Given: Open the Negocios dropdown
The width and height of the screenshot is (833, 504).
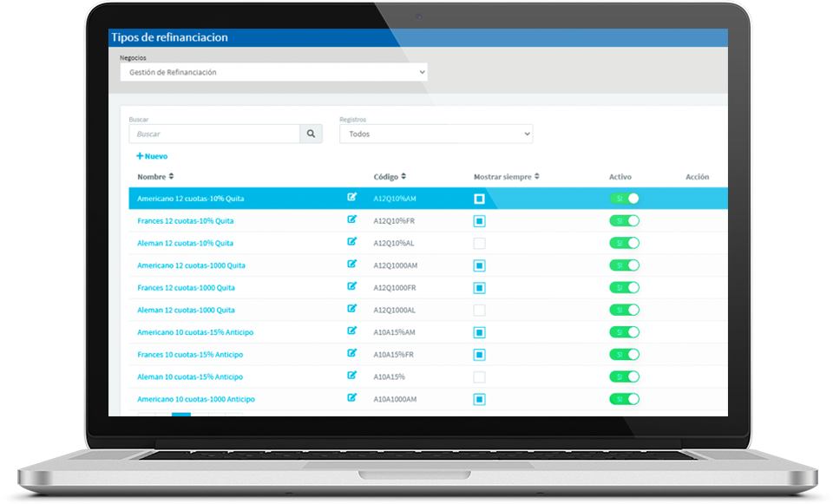Looking at the screenshot, I should (273, 73).
